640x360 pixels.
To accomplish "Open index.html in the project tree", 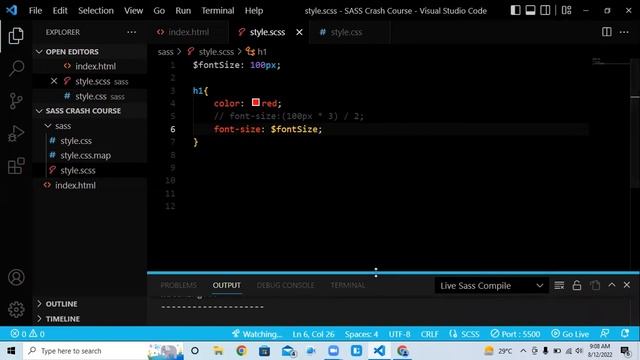I will [x=90, y=185].
